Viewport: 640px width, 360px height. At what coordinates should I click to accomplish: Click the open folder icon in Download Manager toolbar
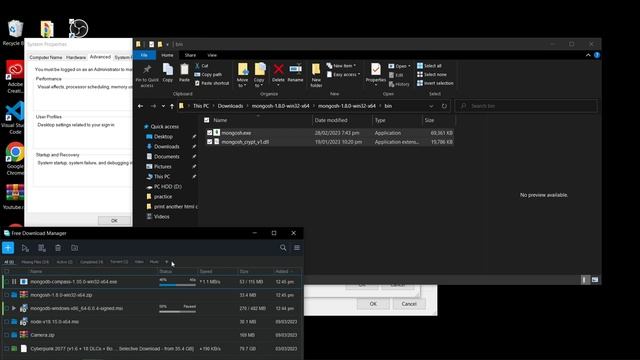point(74,248)
